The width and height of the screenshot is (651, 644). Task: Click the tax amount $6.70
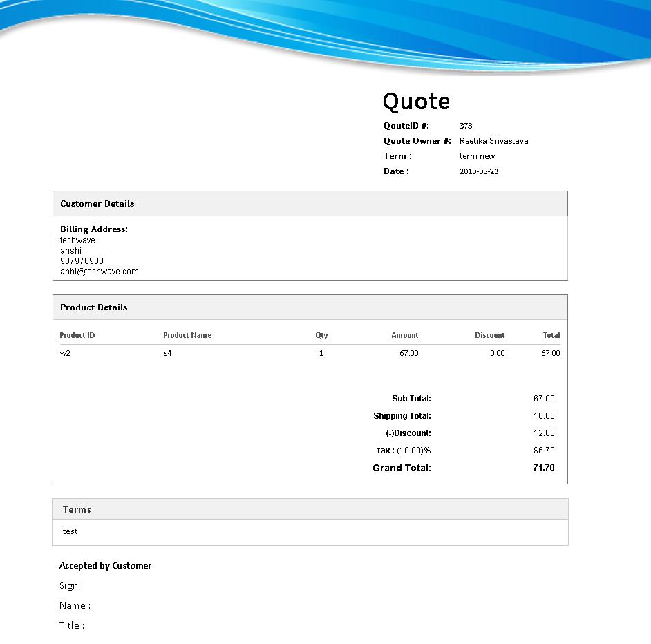click(x=544, y=451)
